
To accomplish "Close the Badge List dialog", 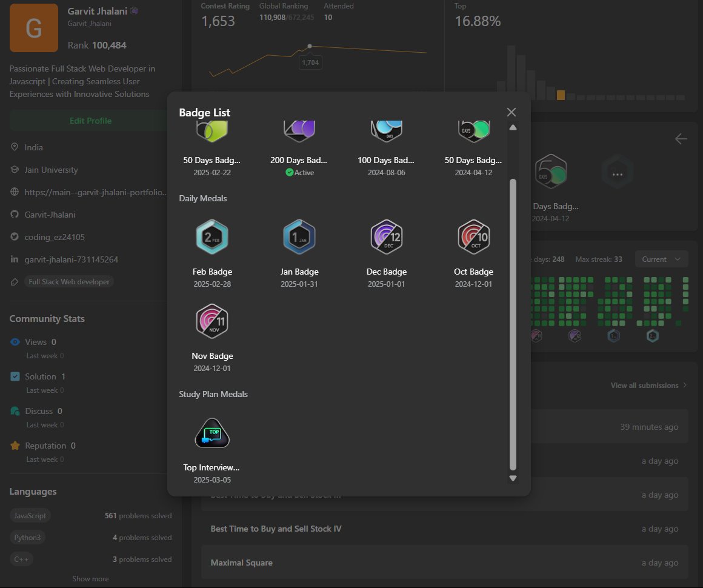I will click(x=511, y=112).
